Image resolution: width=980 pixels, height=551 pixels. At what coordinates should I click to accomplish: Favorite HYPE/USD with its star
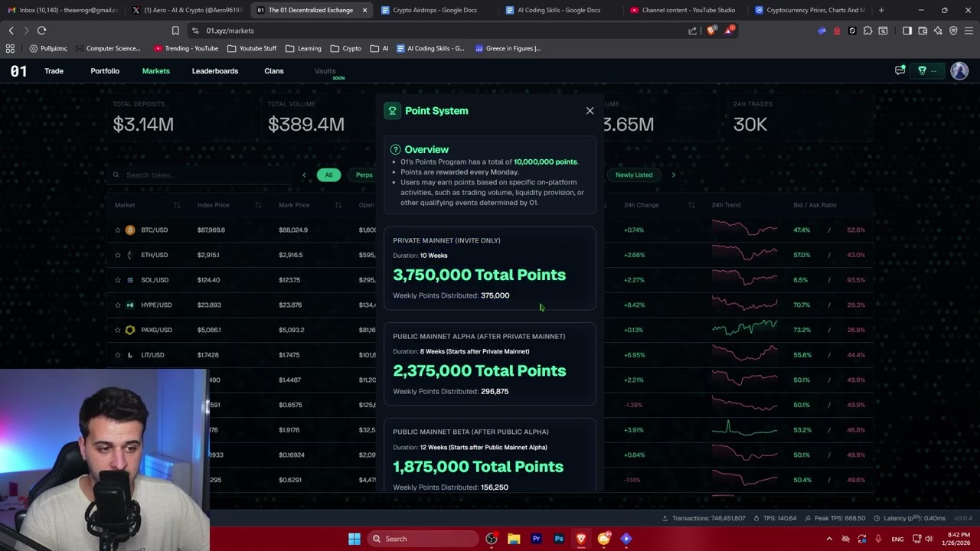click(118, 305)
